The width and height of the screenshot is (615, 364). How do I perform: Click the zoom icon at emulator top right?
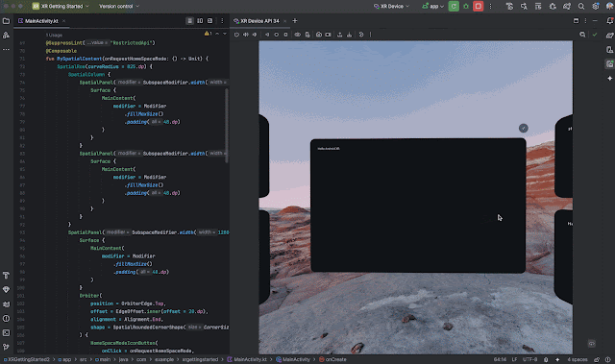pos(582,35)
